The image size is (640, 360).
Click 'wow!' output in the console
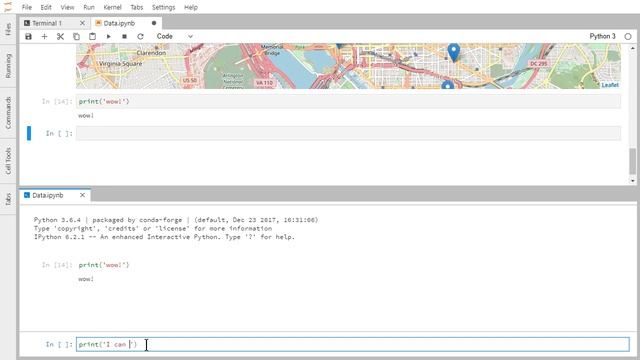pyautogui.click(x=86, y=279)
